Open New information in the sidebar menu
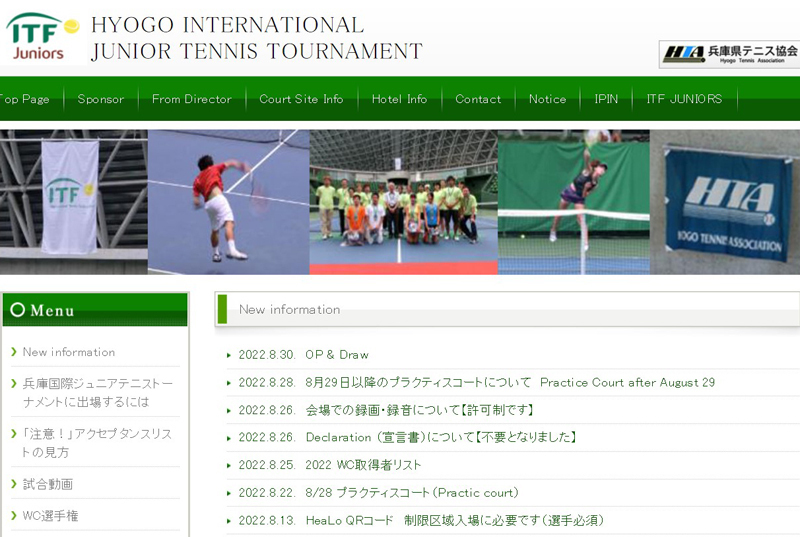 point(69,352)
